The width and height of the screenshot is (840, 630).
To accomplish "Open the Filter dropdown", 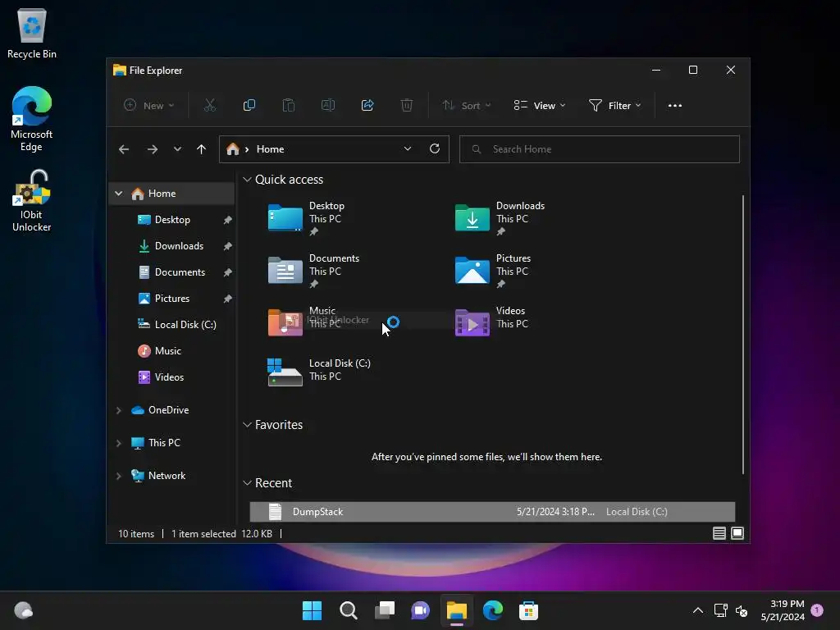I will pyautogui.click(x=614, y=106).
